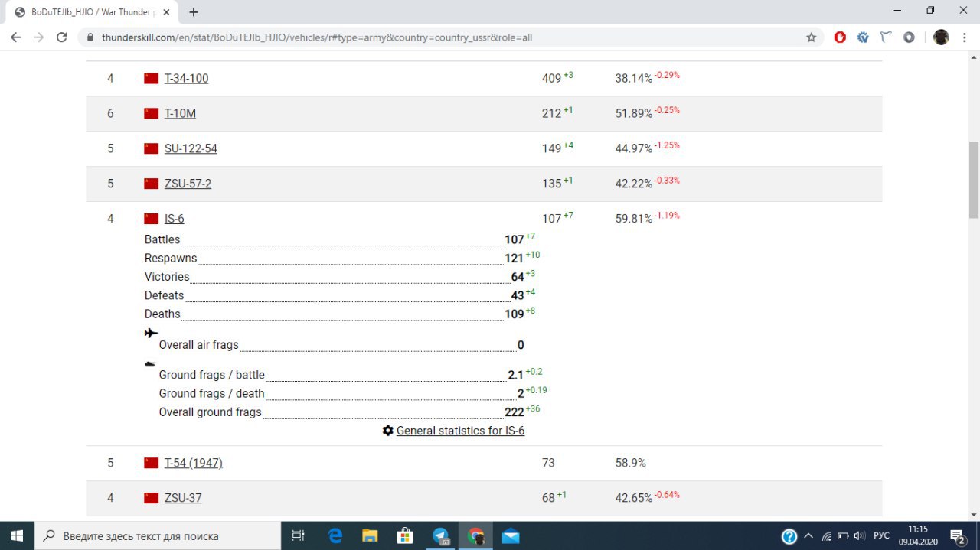This screenshot has height=550, width=980.
Task: Click the USSR flag next to ZSU-57-2
Action: pos(152,184)
